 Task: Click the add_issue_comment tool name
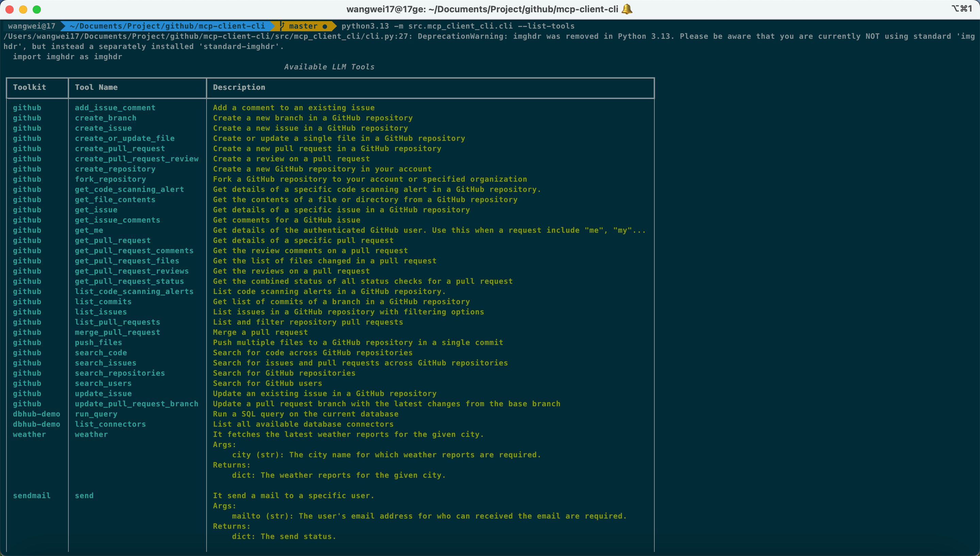[x=115, y=108]
